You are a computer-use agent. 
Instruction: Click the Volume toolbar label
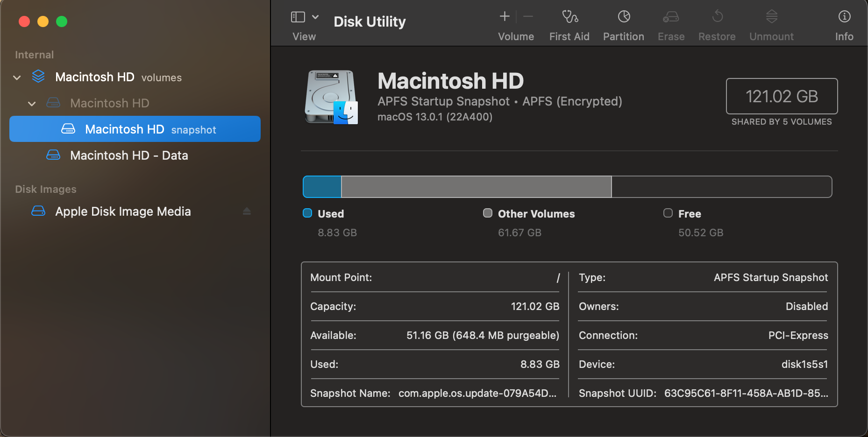[516, 36]
